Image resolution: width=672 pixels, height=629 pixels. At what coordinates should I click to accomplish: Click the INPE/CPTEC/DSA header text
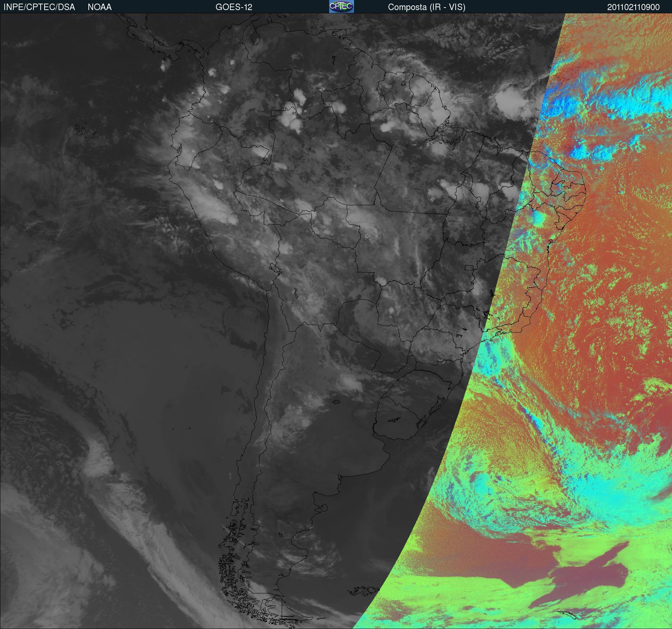click(39, 7)
